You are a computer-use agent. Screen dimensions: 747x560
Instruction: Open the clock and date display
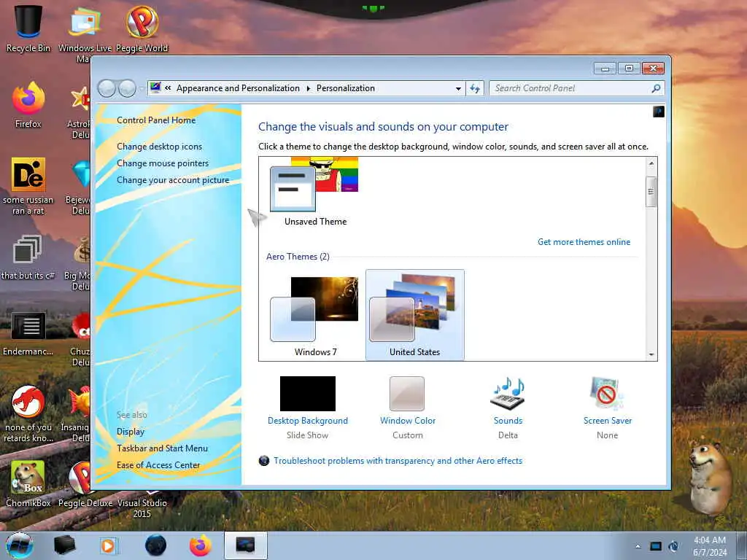pyautogui.click(x=710, y=546)
